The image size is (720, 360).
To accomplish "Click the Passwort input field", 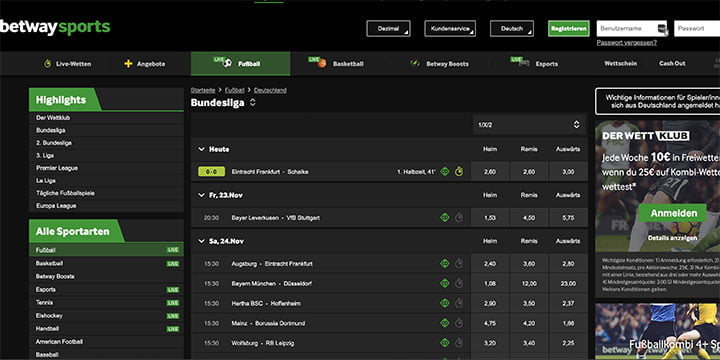I will [697, 28].
